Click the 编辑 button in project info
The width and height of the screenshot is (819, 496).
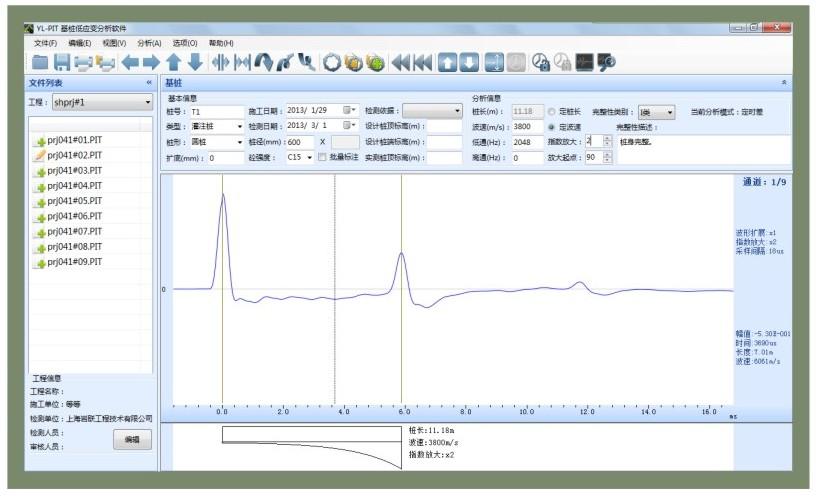(x=132, y=440)
